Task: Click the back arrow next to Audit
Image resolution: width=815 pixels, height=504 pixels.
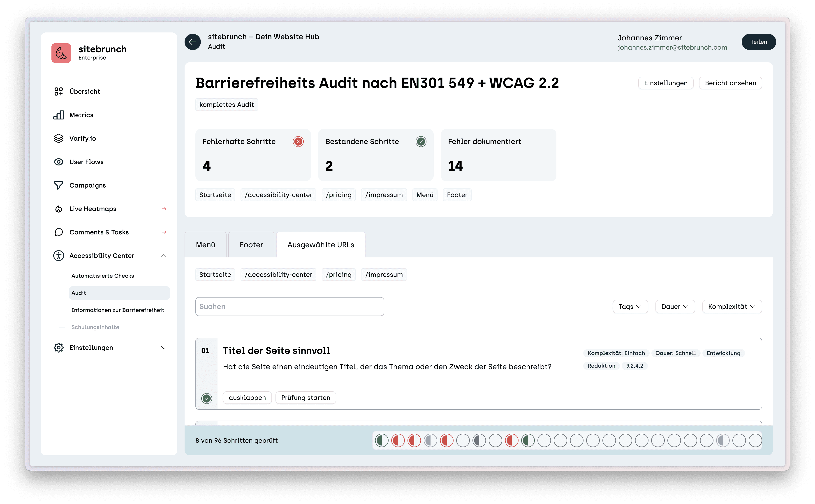Action: point(192,42)
